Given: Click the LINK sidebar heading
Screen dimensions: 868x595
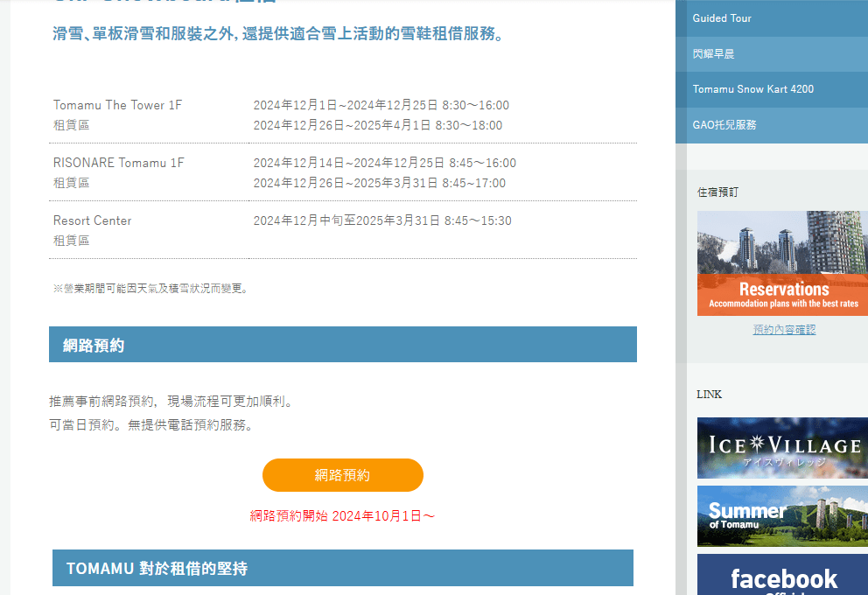Looking at the screenshot, I should (710, 395).
